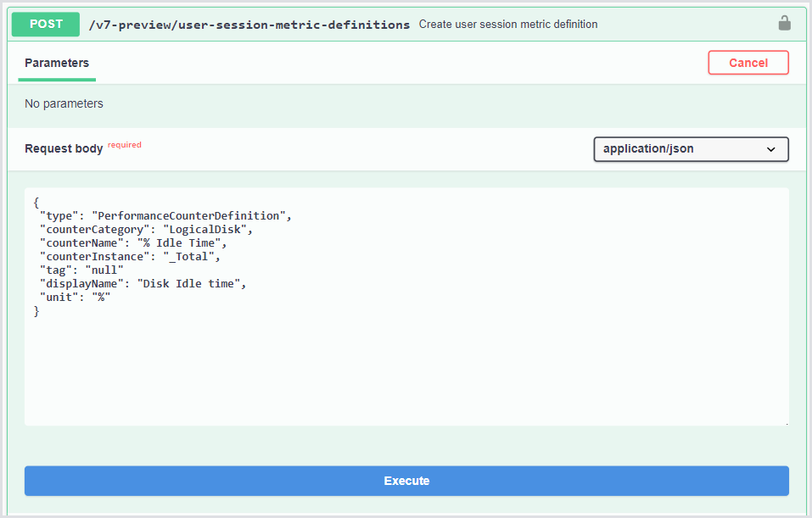Viewport: 812px width, 518px height.
Task: Click the authorization padlock icon
Action: pos(785,24)
